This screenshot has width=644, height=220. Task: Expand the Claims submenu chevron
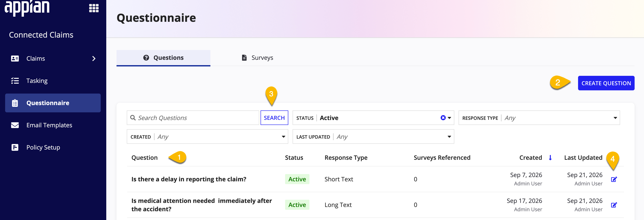[94, 59]
